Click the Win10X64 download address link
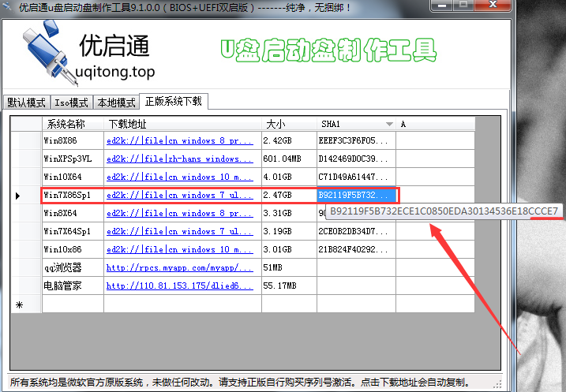The width and height of the screenshot is (566, 392). [179, 177]
